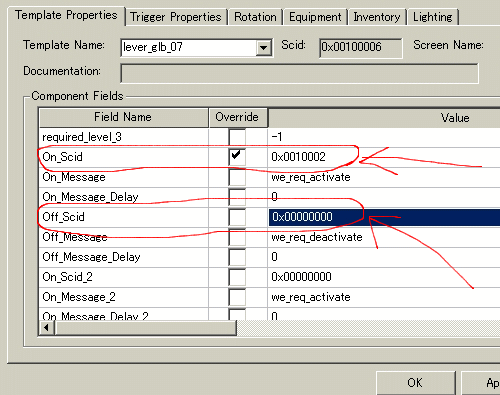Click the OK button

coord(415,383)
